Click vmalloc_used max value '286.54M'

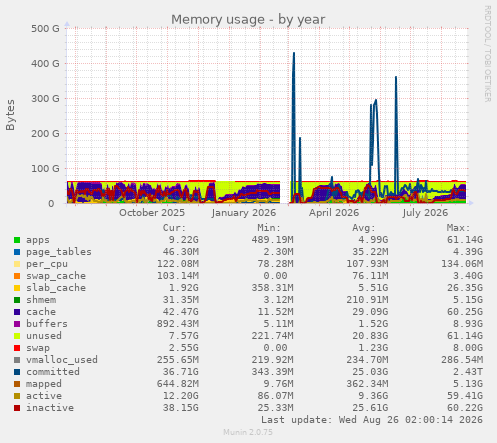point(462,360)
